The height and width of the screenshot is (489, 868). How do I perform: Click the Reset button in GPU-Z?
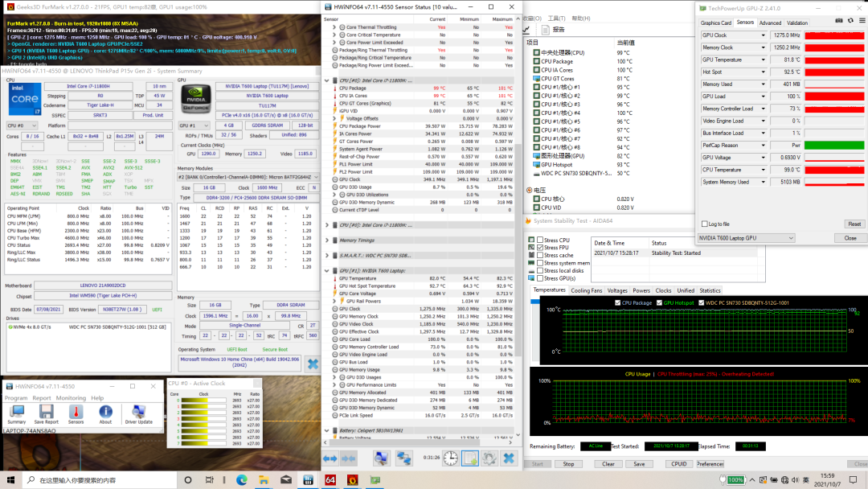pyautogui.click(x=854, y=224)
